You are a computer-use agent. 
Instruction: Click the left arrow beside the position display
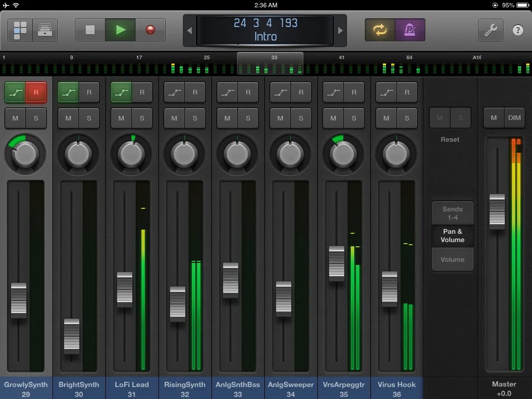click(x=189, y=31)
